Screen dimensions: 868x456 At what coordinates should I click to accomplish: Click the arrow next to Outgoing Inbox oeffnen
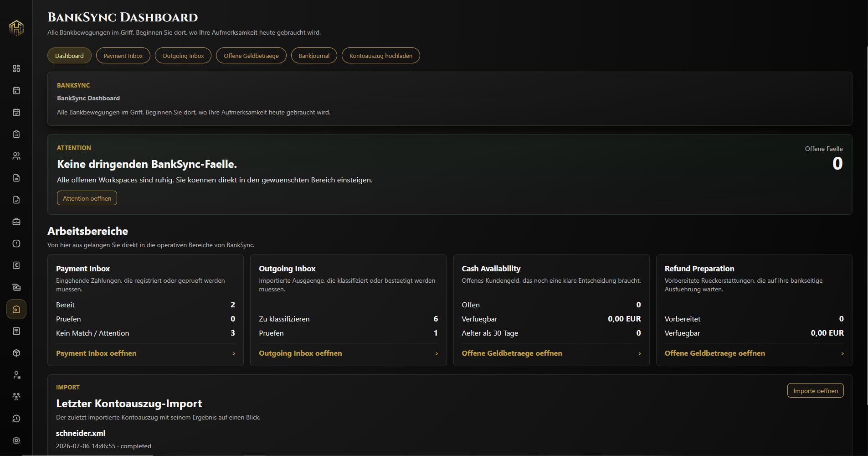(437, 353)
